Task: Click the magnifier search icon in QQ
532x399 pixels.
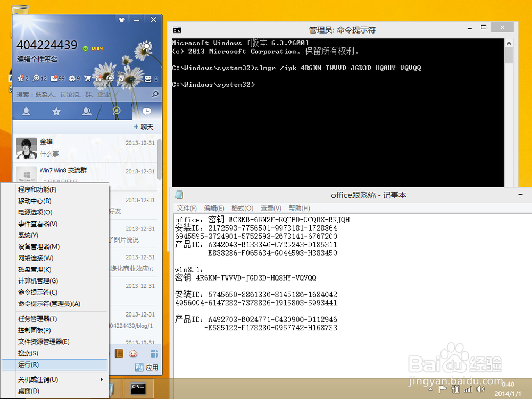Action: 155,94
